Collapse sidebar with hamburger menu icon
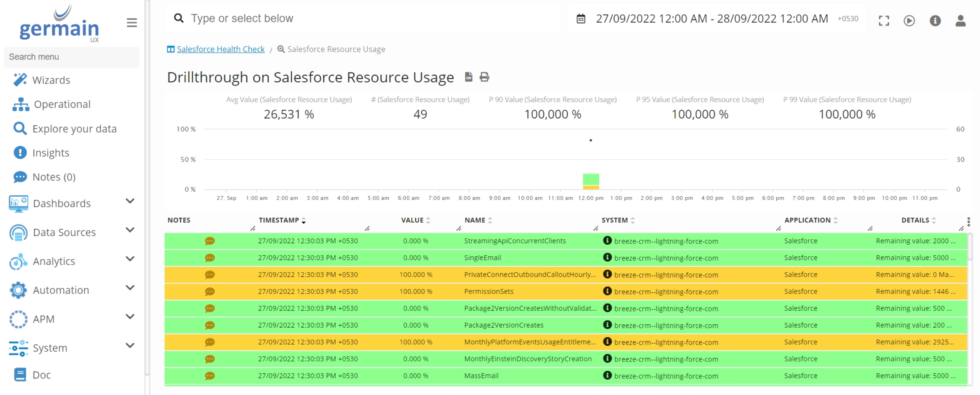 click(132, 23)
